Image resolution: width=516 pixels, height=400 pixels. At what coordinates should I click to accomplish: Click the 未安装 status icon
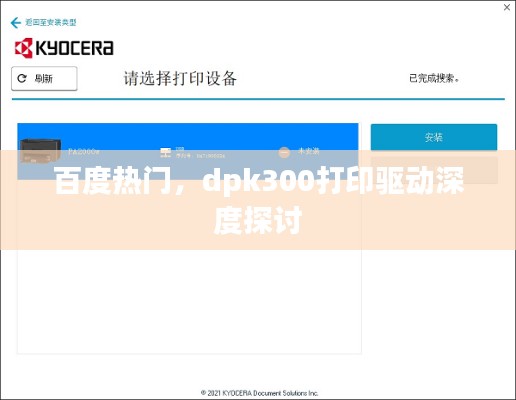click(x=284, y=152)
